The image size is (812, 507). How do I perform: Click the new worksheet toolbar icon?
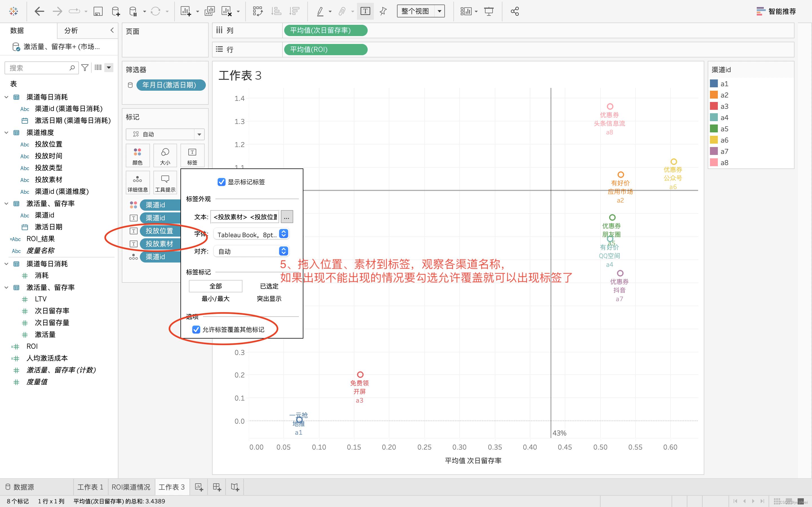(185, 11)
